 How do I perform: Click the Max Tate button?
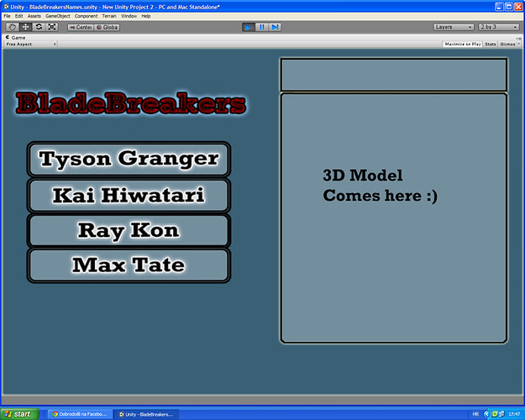coord(129,265)
